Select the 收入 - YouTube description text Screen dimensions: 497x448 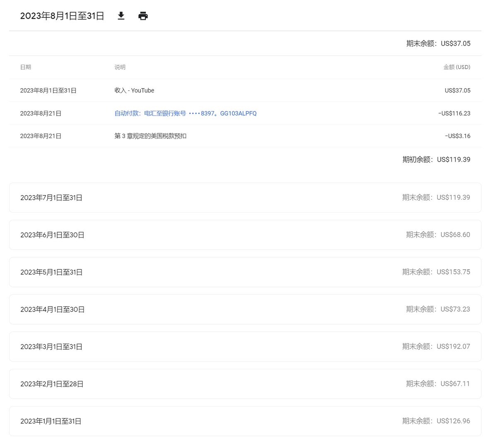tap(134, 90)
